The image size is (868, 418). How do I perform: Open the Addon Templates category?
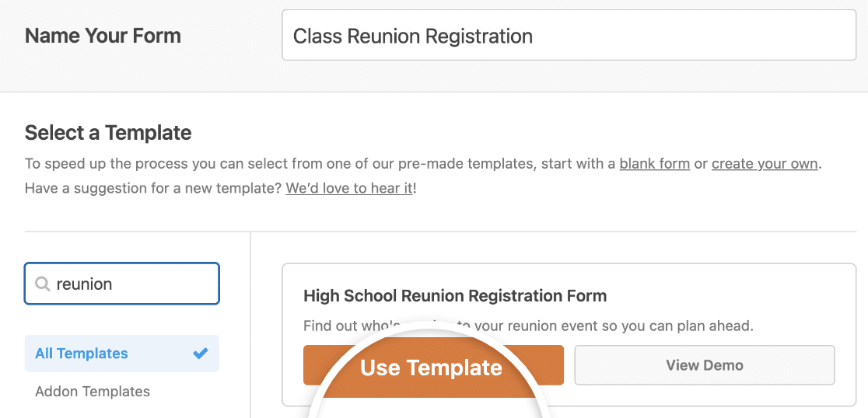tap(93, 392)
